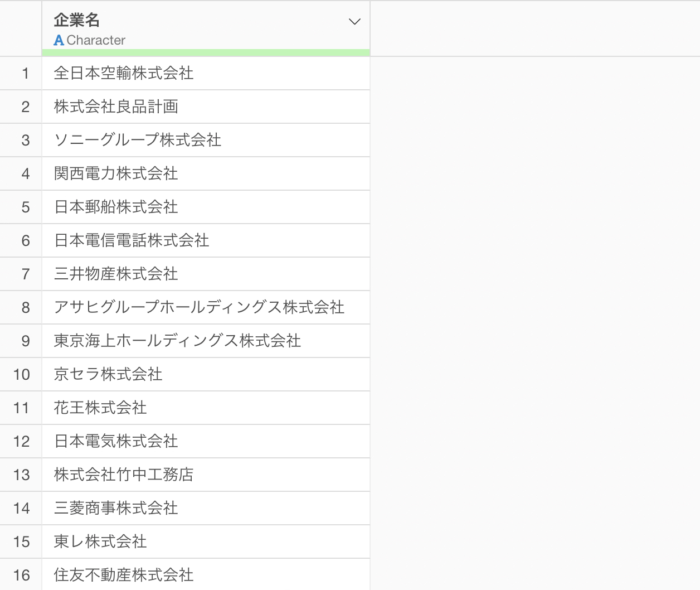Select the 企業名 column header
Screen dimensions: 700x590
coord(77,21)
